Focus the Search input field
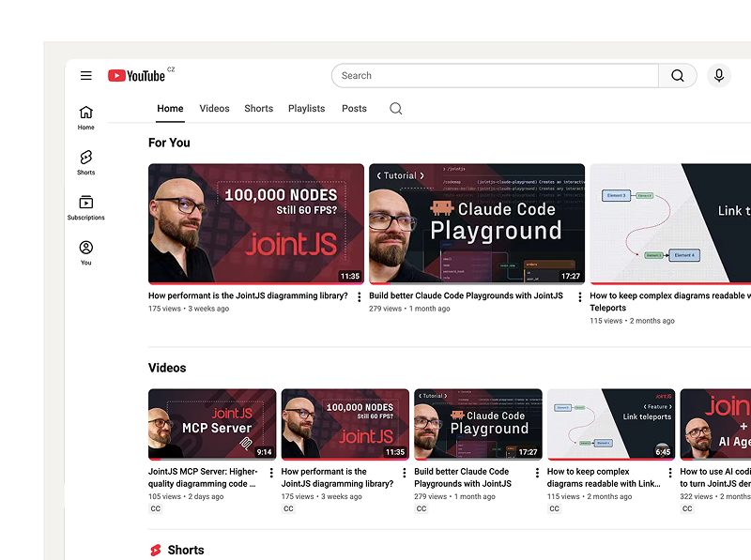The width and height of the screenshot is (751, 560). 496,76
